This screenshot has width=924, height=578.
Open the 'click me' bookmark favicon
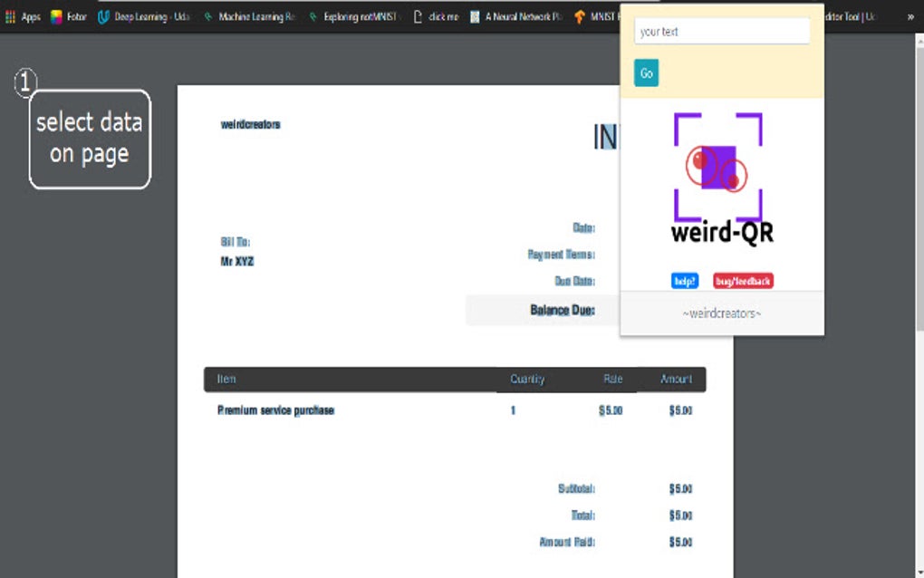(x=419, y=16)
